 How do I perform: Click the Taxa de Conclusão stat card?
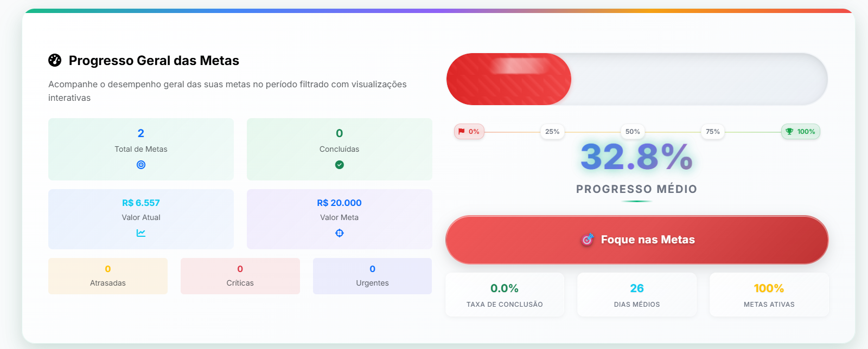[505, 295]
